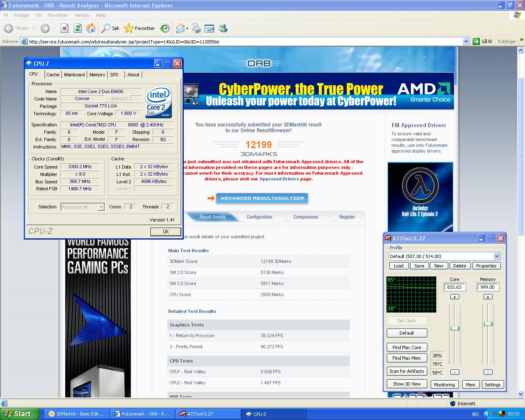
Task: Click the Core clock value field 833.63
Action: [454, 287]
